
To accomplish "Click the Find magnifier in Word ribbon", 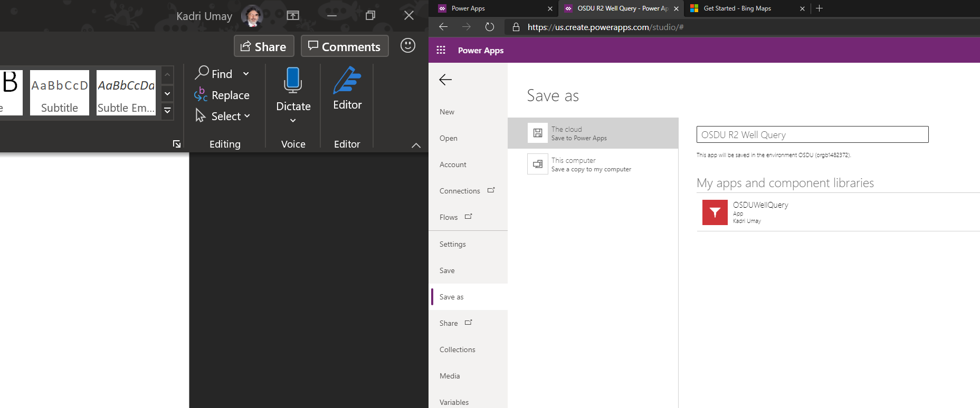I will pyautogui.click(x=202, y=73).
